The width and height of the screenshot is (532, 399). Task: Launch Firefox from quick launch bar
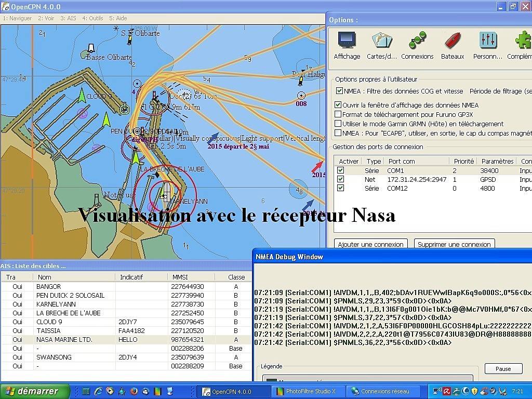point(134,391)
